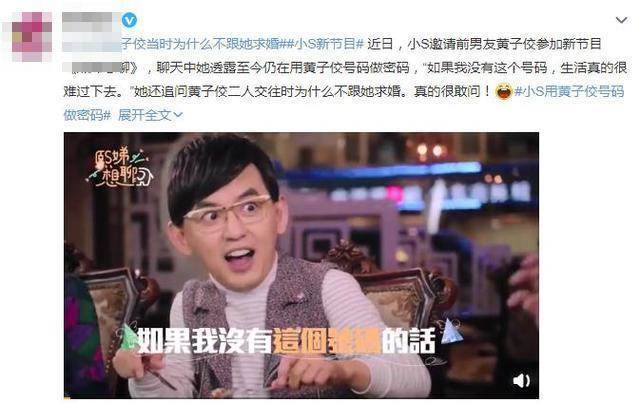This screenshot has height=403, width=640.
Task: Click the small arrow beside 展开全文
Action: [x=178, y=116]
